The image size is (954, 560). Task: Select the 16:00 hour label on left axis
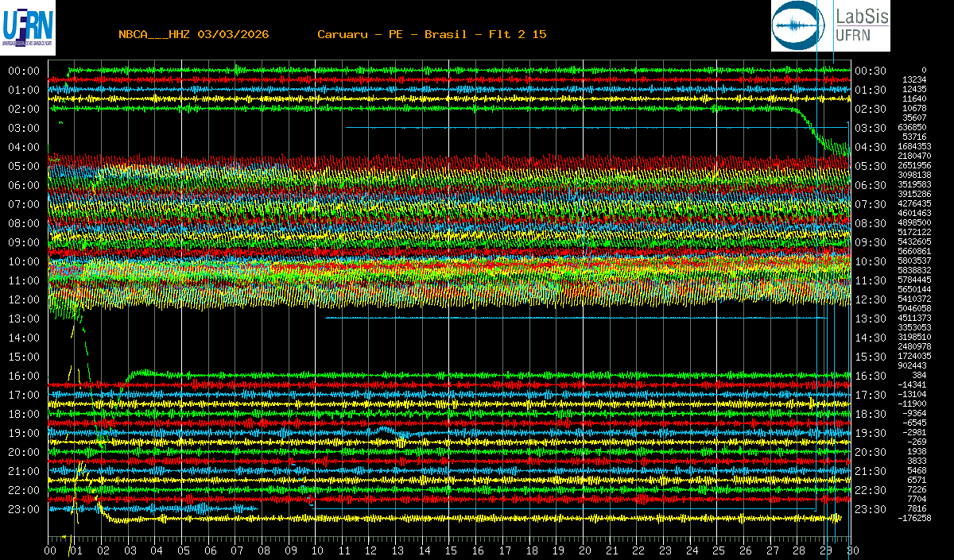[24, 376]
